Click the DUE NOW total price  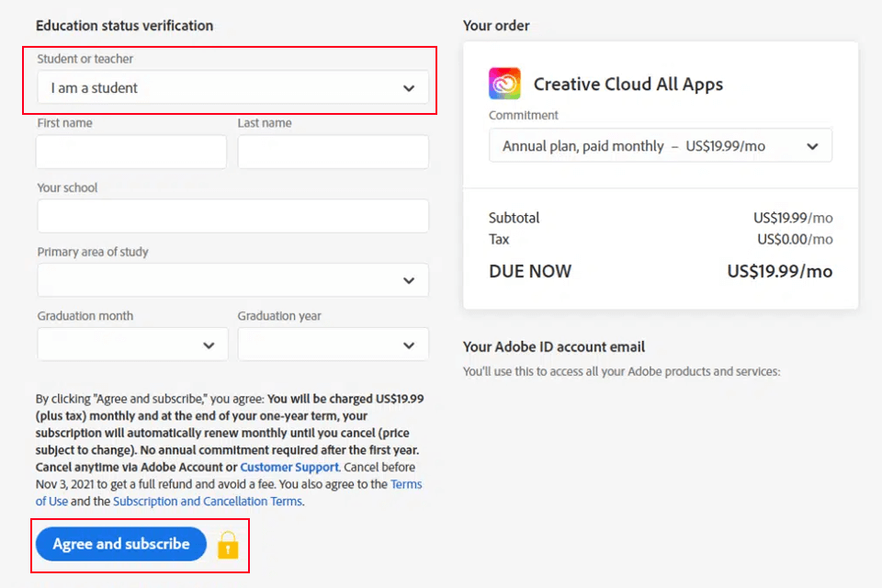point(779,272)
